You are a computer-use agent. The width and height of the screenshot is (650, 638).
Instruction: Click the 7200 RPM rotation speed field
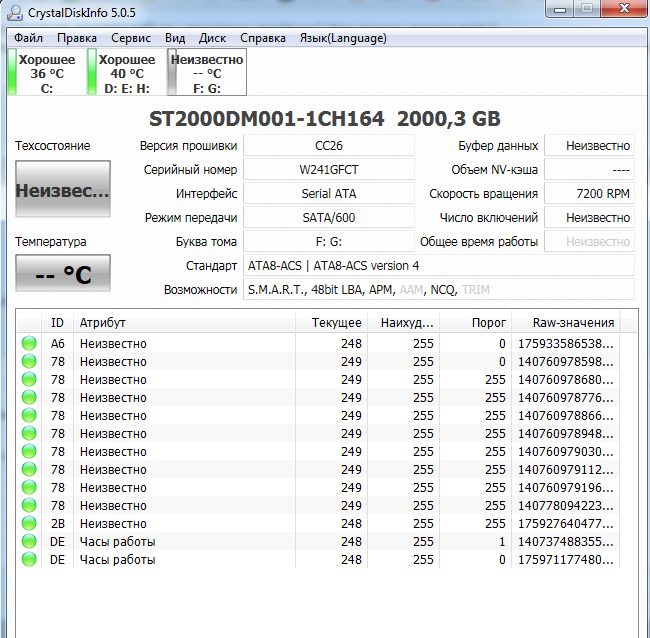point(589,194)
